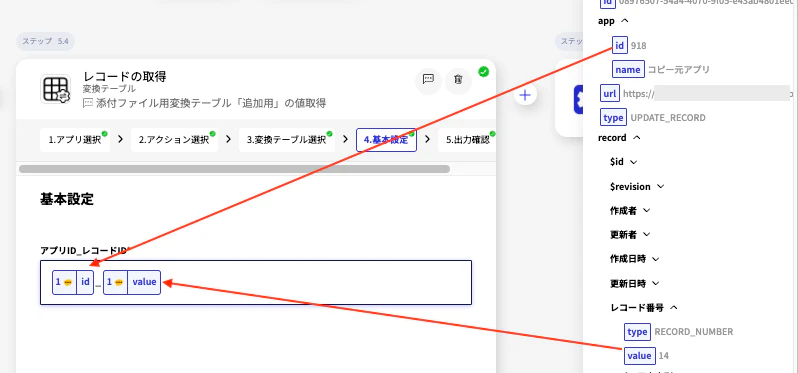Click the UPDATE_RECORD value text

pyautogui.click(x=668, y=118)
